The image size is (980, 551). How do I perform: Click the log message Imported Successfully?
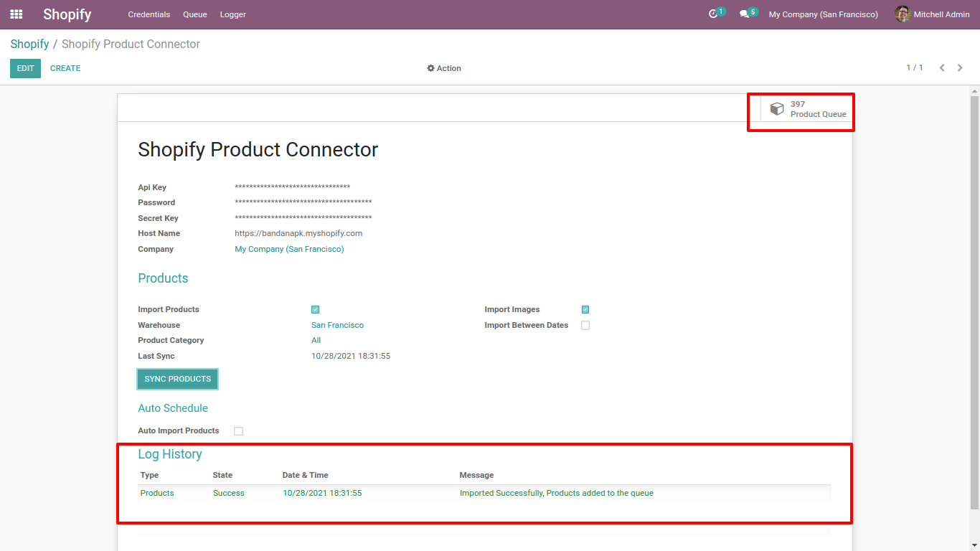tap(557, 493)
